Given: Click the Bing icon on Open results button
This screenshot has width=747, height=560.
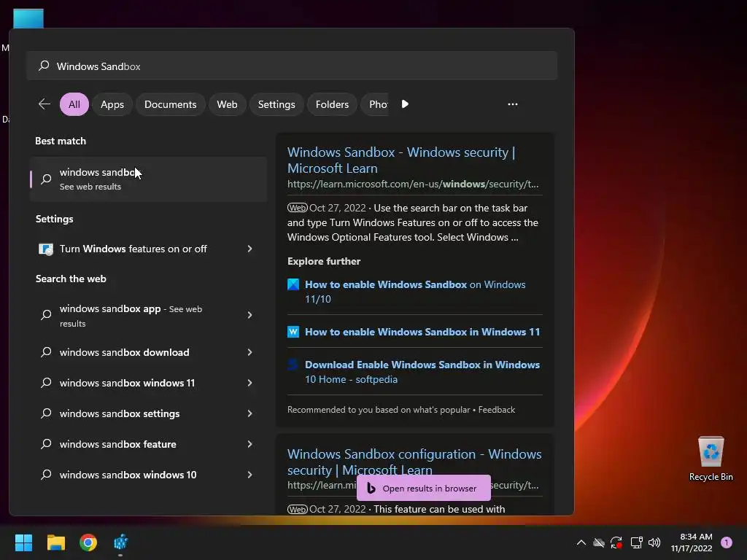Looking at the screenshot, I should [371, 488].
